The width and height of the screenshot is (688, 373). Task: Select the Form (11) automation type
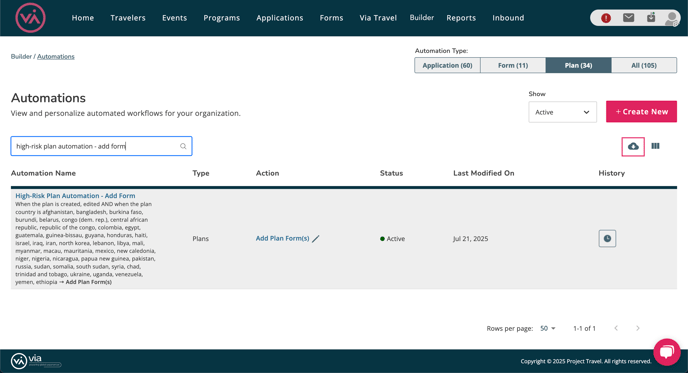click(513, 65)
